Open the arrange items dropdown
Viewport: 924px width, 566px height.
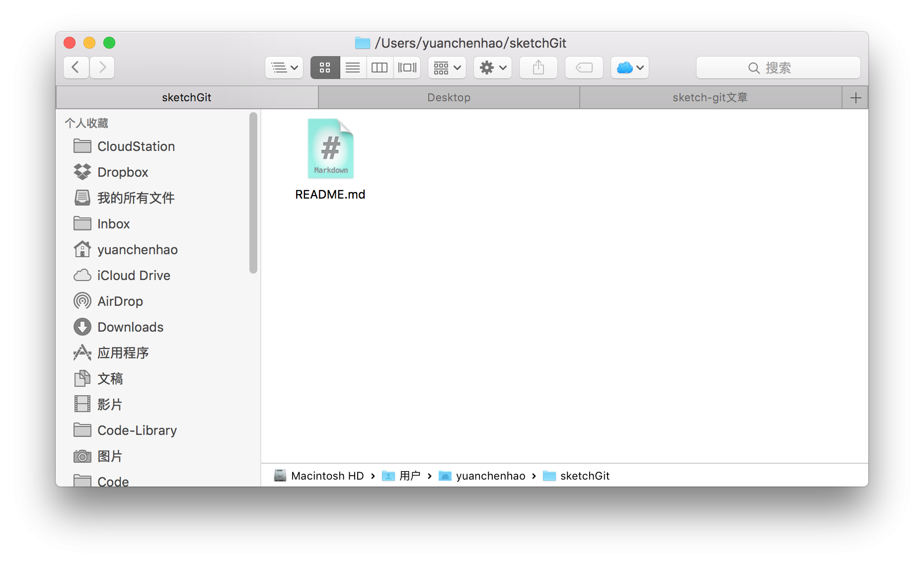click(x=447, y=68)
